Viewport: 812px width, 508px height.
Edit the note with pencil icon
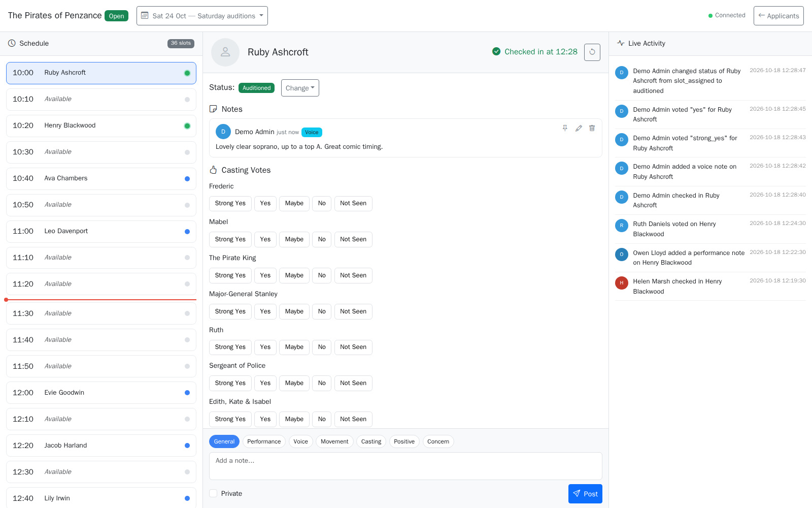pos(579,128)
